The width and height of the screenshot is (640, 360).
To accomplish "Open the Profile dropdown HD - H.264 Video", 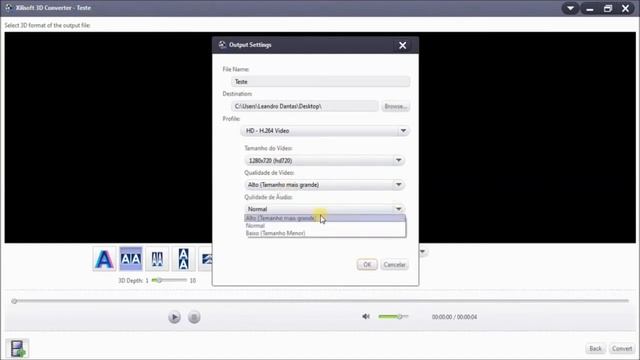I will click(325, 131).
